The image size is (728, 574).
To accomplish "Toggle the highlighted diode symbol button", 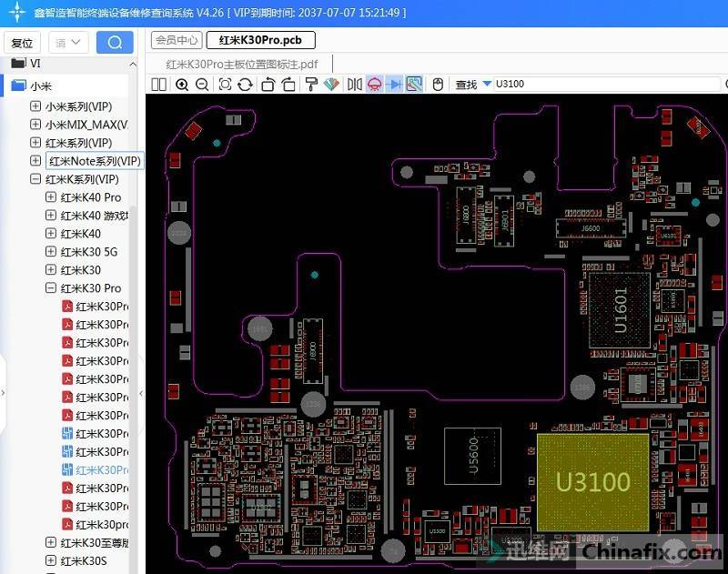I will [x=394, y=85].
